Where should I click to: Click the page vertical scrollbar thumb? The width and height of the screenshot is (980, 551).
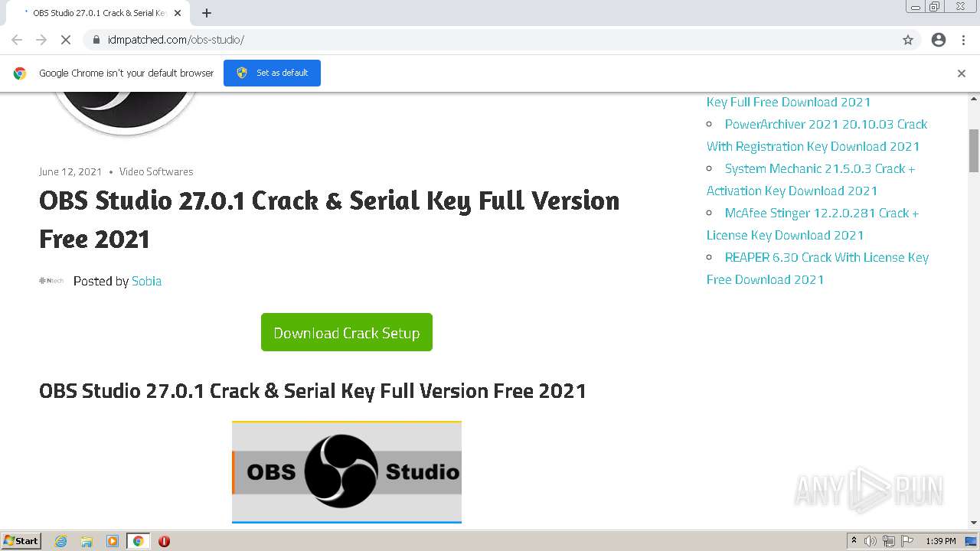pos(974,151)
